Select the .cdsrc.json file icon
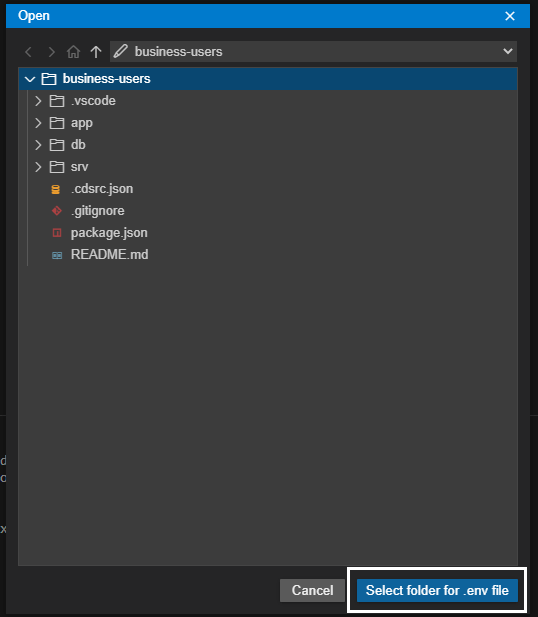The width and height of the screenshot is (538, 617). coord(56,189)
